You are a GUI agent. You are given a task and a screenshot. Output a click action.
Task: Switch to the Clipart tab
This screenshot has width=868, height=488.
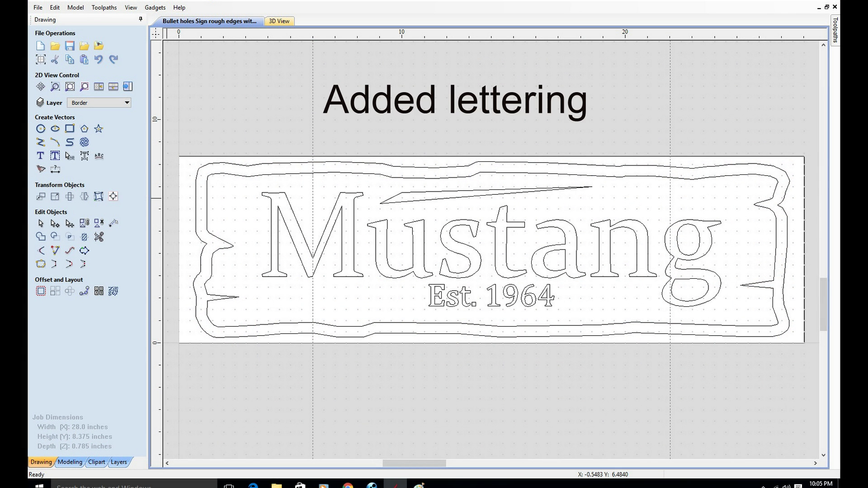tap(96, 462)
